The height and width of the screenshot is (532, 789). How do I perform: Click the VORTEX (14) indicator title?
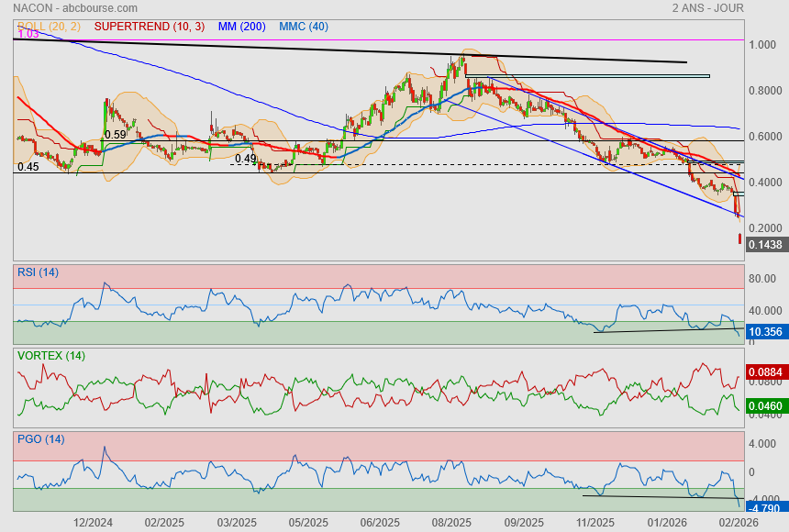point(50,355)
